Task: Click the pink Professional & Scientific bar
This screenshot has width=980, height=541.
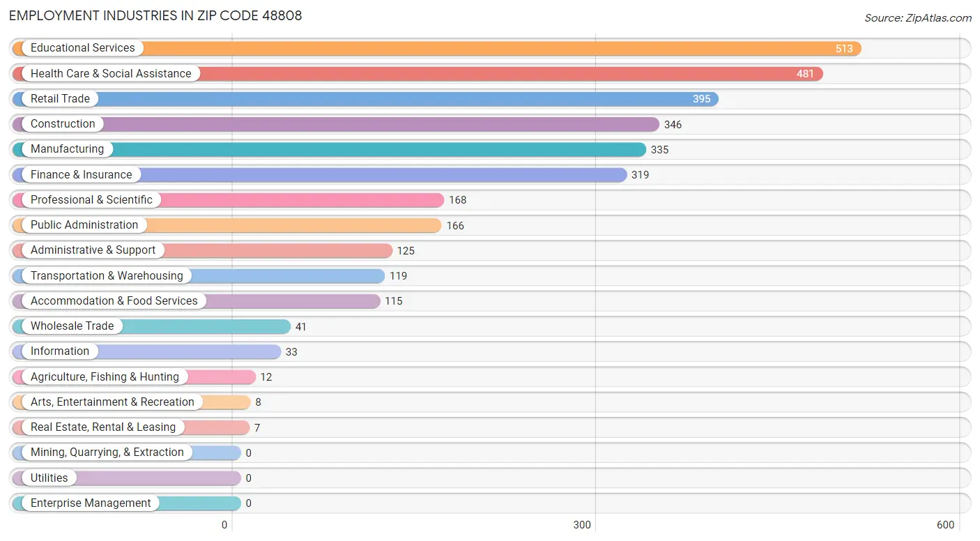Action: pyautogui.click(x=228, y=200)
